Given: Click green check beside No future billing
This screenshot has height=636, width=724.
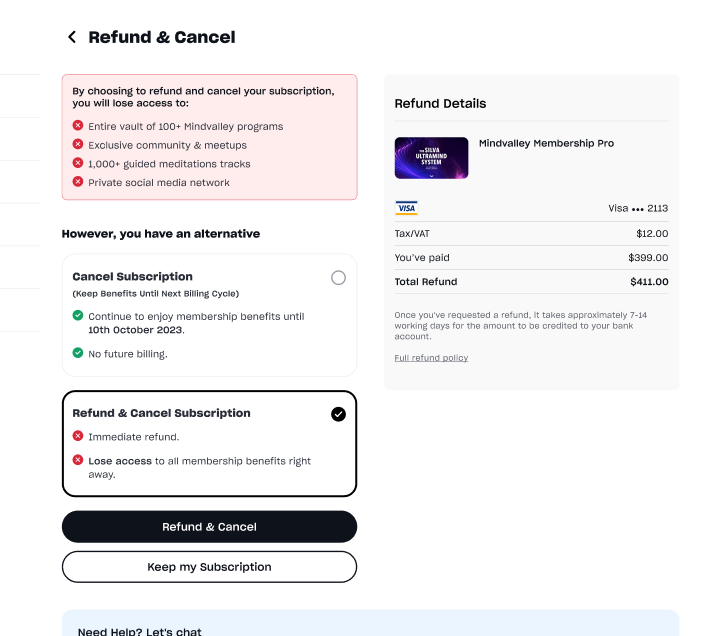Looking at the screenshot, I should coord(78,353).
